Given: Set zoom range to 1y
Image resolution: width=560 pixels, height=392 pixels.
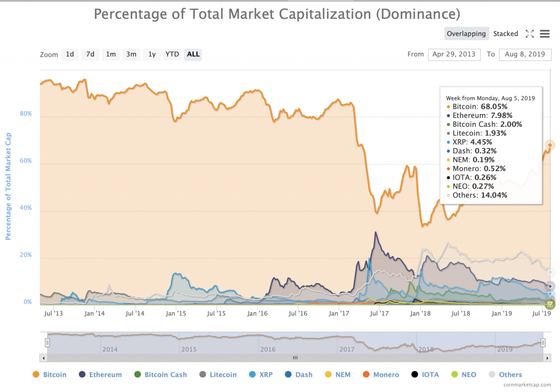Looking at the screenshot, I should click(x=152, y=54).
